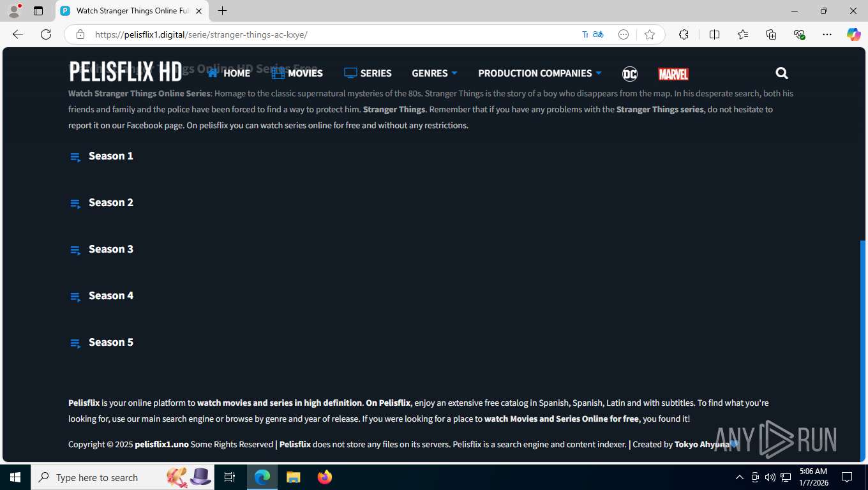Screen dimensions: 868x490
Task: Click the search magnifier icon
Action: tap(782, 73)
